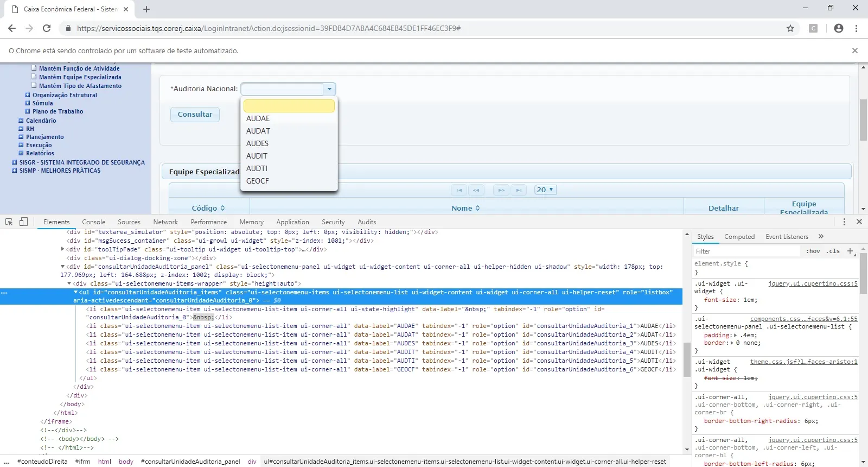Click the Styles Filter input field
Viewport: 868px width, 467px height.
click(x=746, y=251)
